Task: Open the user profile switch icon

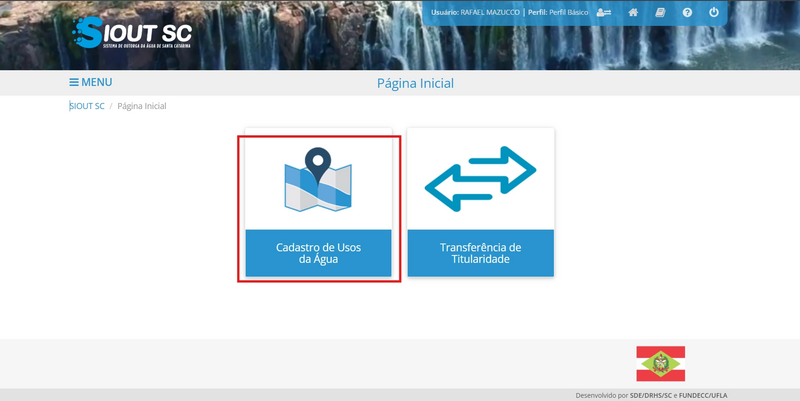Action: click(x=604, y=12)
